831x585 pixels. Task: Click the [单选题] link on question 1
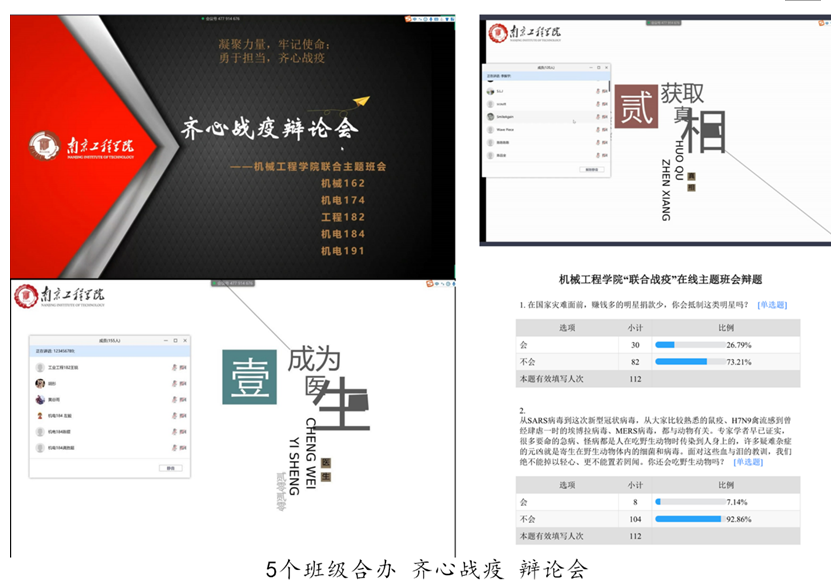[x=773, y=304]
